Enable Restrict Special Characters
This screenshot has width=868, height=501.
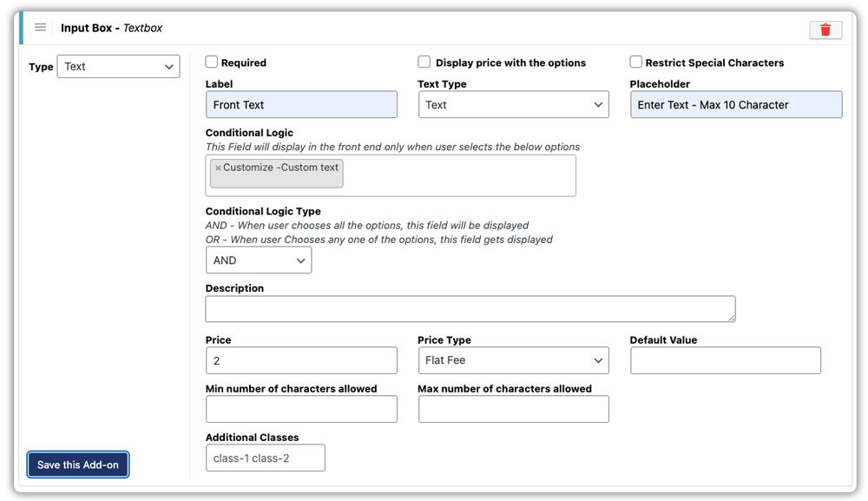point(635,62)
